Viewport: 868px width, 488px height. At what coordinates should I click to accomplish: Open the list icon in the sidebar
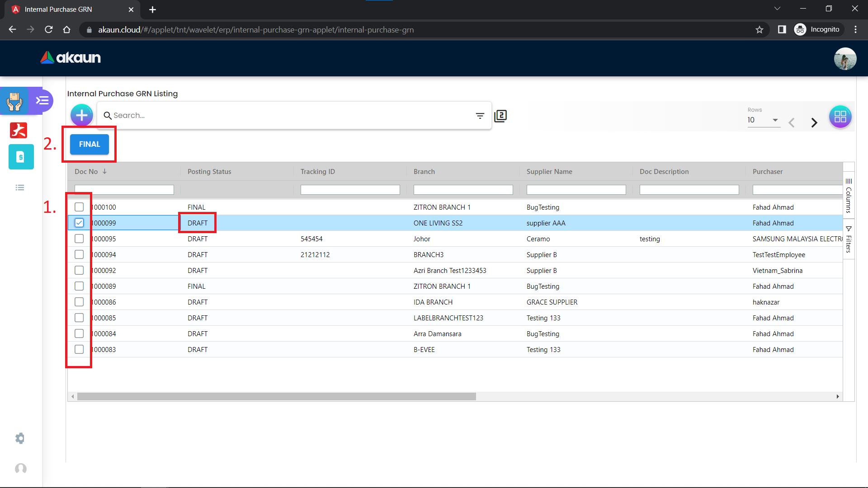(x=20, y=188)
